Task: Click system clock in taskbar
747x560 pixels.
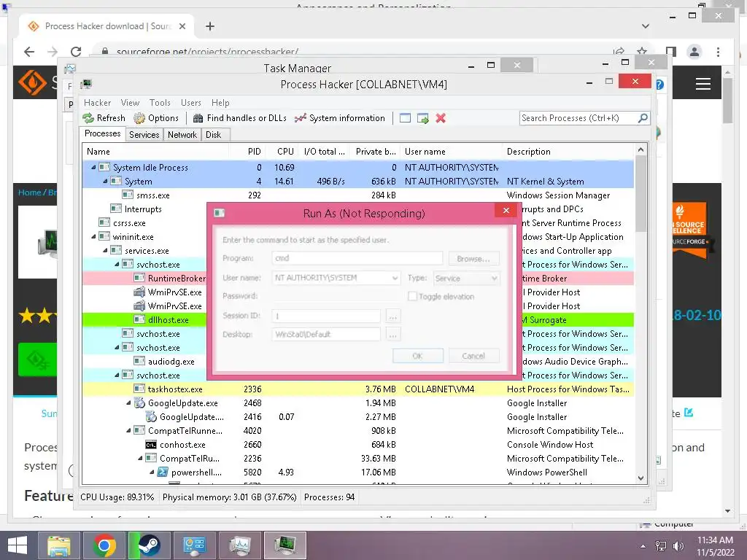Action: pos(715,545)
